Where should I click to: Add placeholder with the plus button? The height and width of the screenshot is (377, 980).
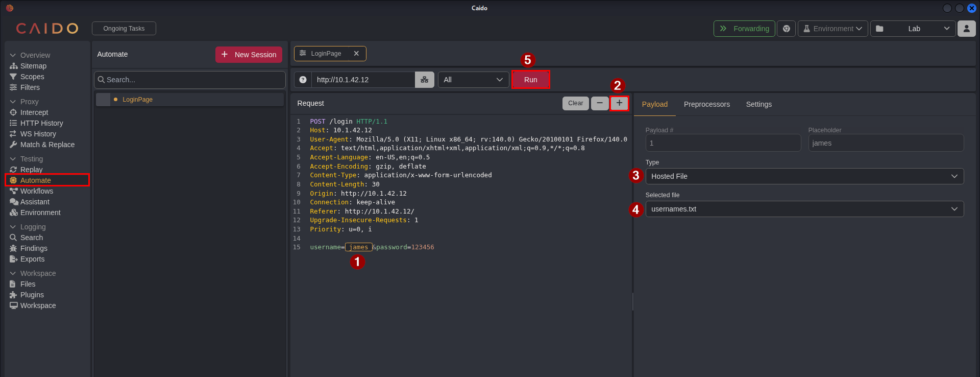pos(619,103)
